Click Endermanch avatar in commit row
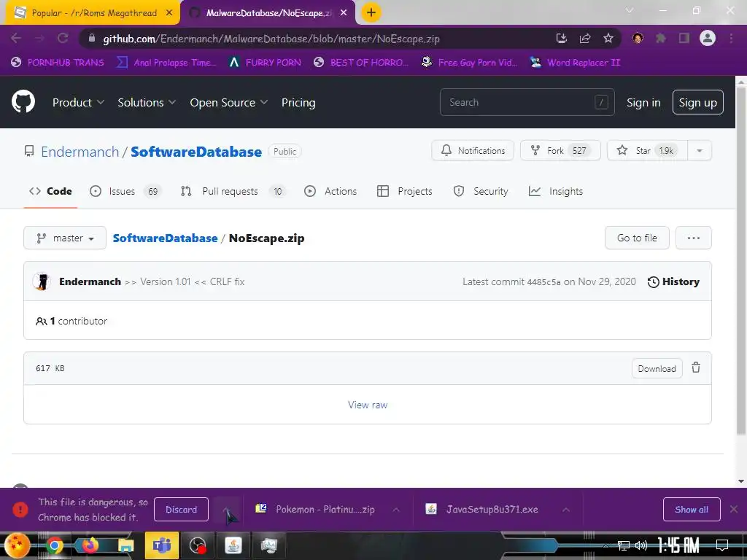 [x=42, y=281]
